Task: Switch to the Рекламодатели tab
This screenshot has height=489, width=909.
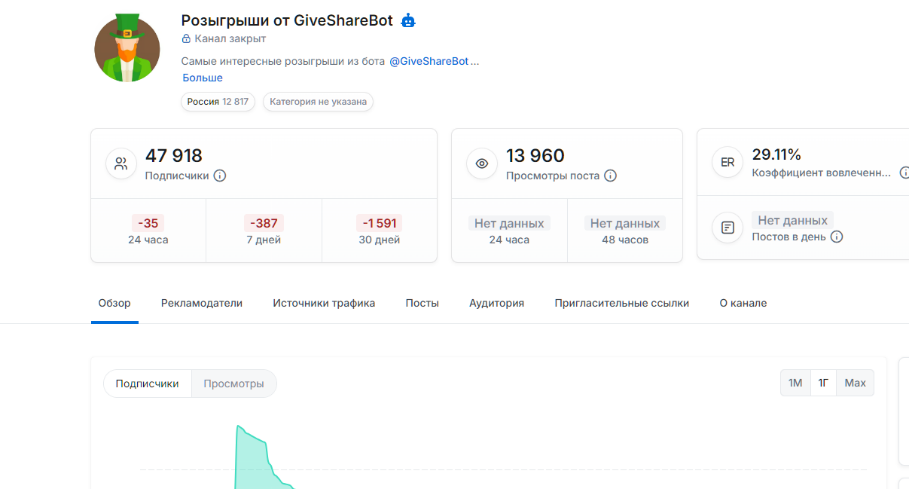Action: coord(202,303)
